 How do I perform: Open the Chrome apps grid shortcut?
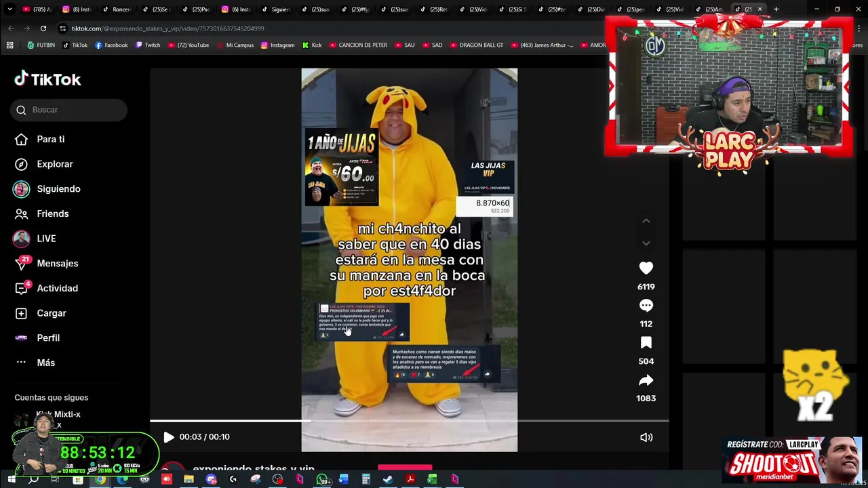[x=9, y=45]
